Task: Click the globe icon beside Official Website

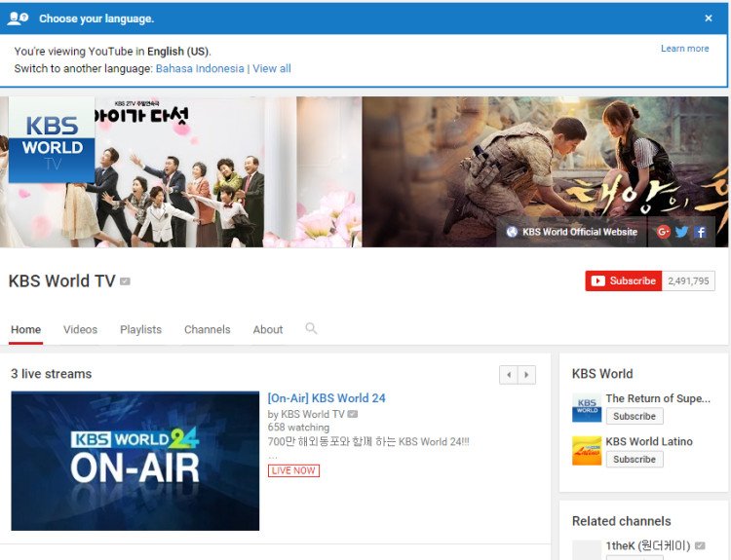Action: pyautogui.click(x=512, y=232)
